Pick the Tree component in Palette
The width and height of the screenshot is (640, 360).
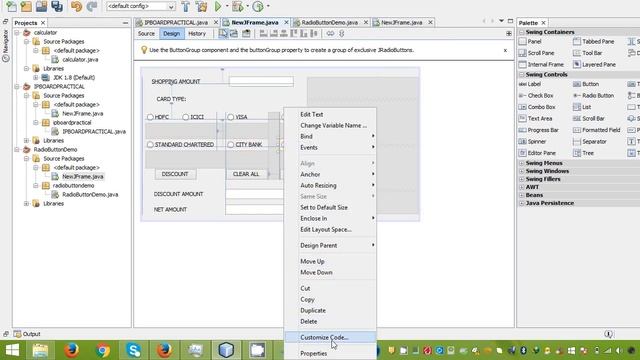[583, 153]
